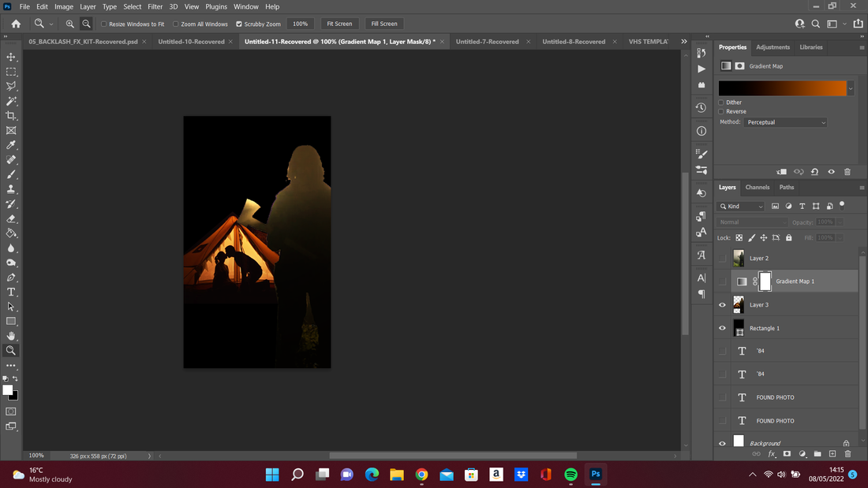
Task: Go to the Photoshop Home screen
Action: (x=16, y=24)
